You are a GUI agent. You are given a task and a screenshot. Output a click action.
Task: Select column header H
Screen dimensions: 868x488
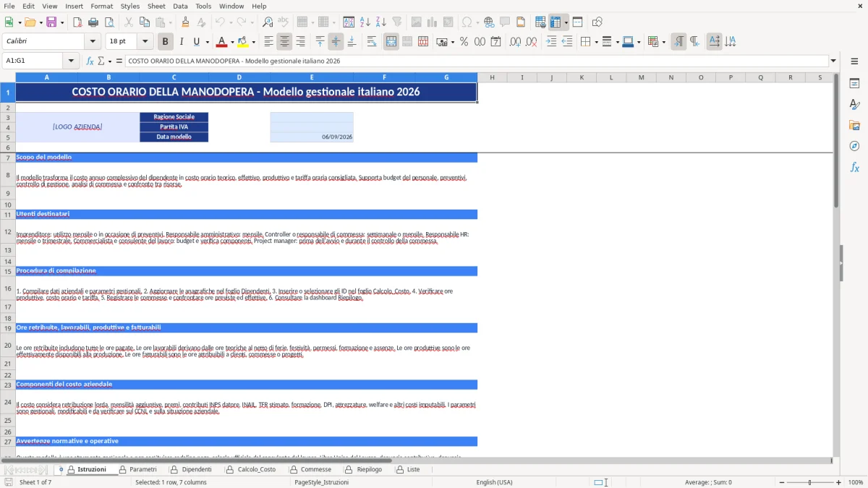pyautogui.click(x=492, y=77)
